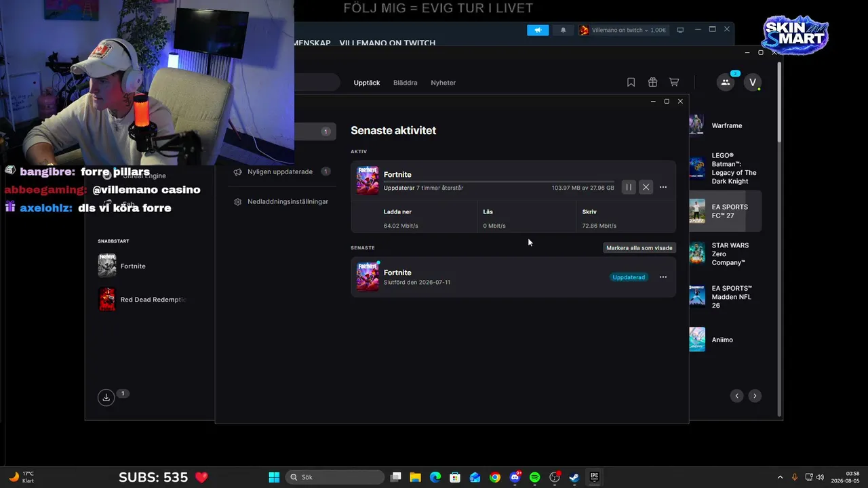The image size is (868, 488).
Task: Cancel the active Fortnite update
Action: click(646, 187)
